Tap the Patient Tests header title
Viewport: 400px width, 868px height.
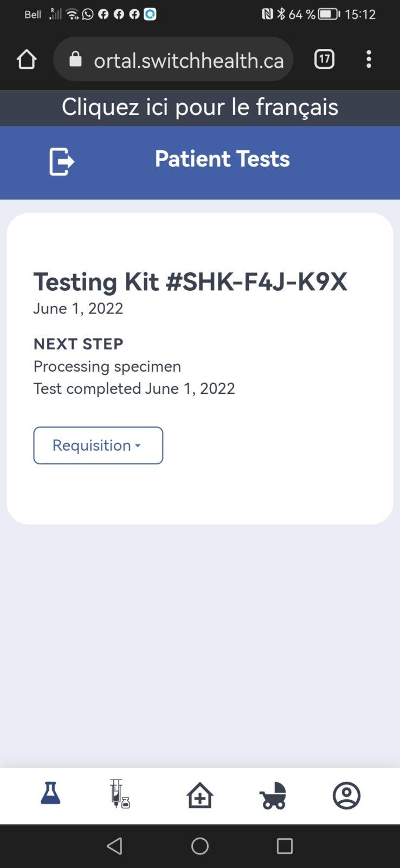(x=222, y=159)
